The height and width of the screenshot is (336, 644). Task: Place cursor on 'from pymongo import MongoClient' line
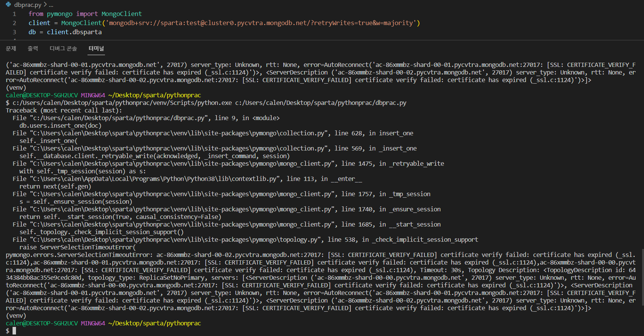pos(85,14)
